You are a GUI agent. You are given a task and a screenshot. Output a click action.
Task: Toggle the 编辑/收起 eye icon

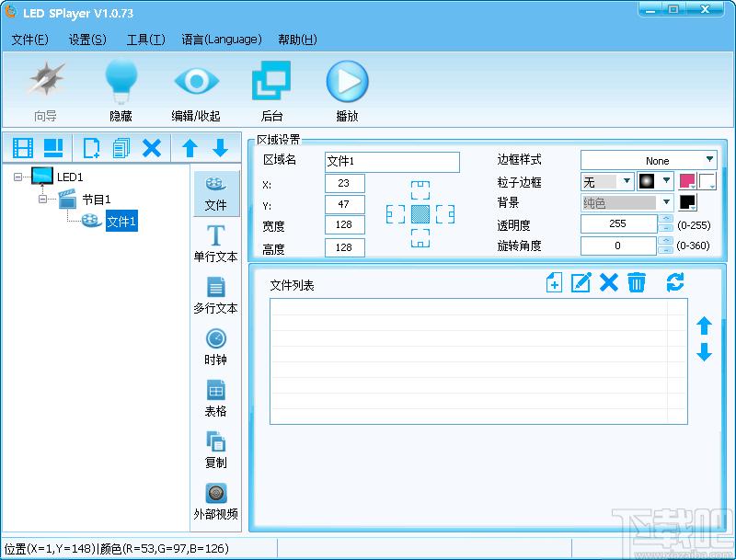click(x=196, y=81)
